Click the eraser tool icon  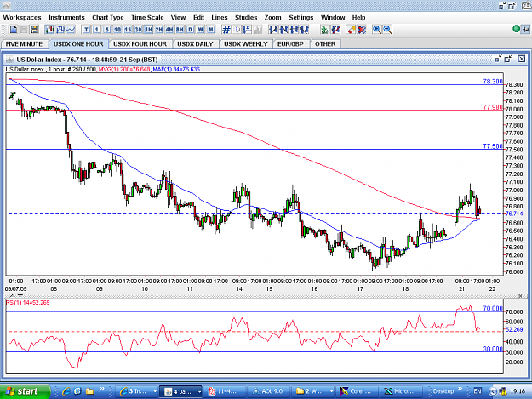coord(352,30)
